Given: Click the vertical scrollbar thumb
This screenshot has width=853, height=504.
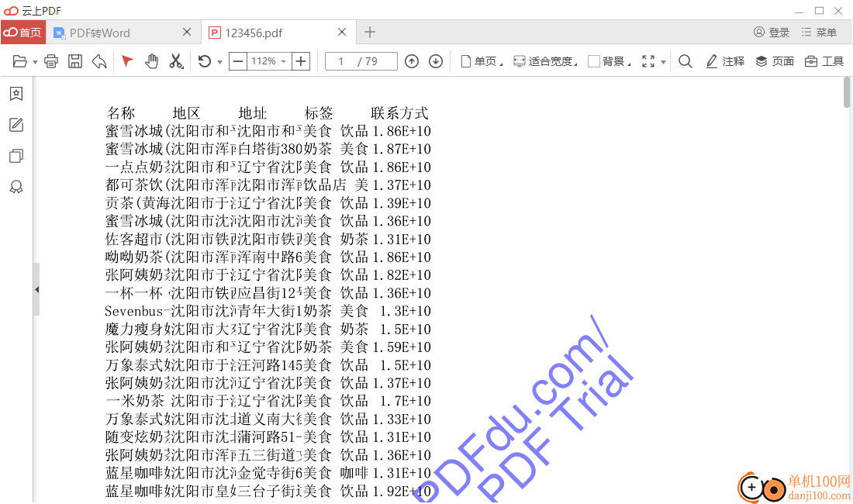Looking at the screenshot, I should [x=847, y=92].
